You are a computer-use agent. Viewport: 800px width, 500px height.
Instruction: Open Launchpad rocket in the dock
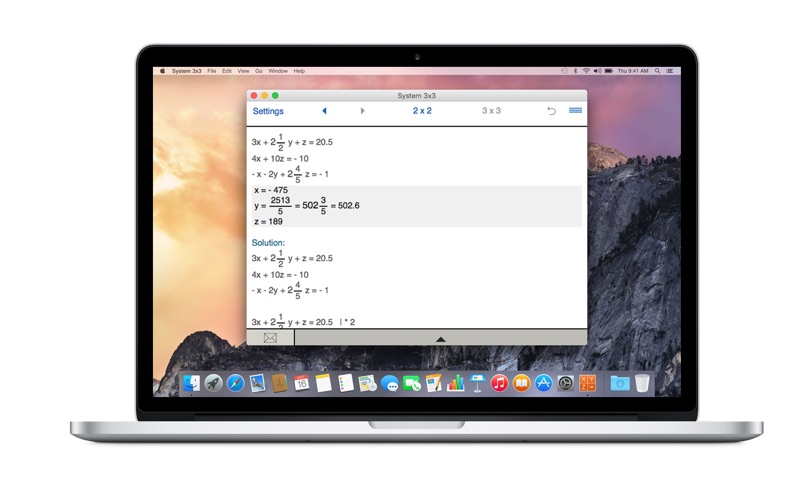pyautogui.click(x=213, y=383)
